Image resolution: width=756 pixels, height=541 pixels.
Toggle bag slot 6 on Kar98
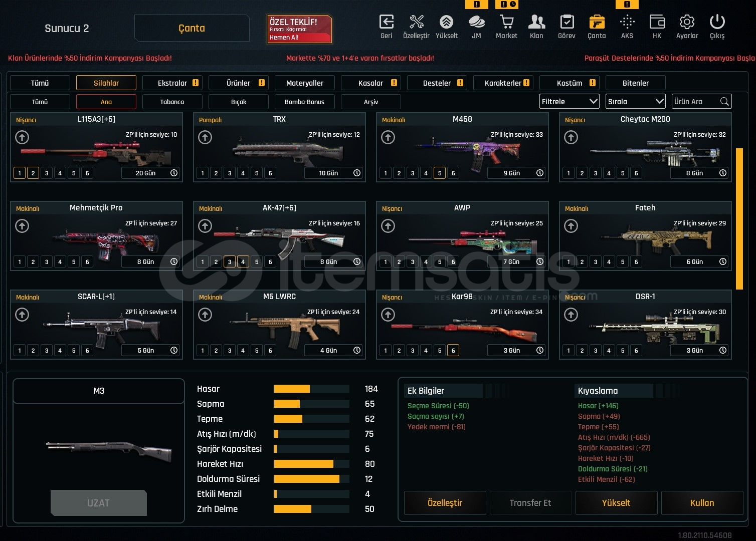click(453, 351)
